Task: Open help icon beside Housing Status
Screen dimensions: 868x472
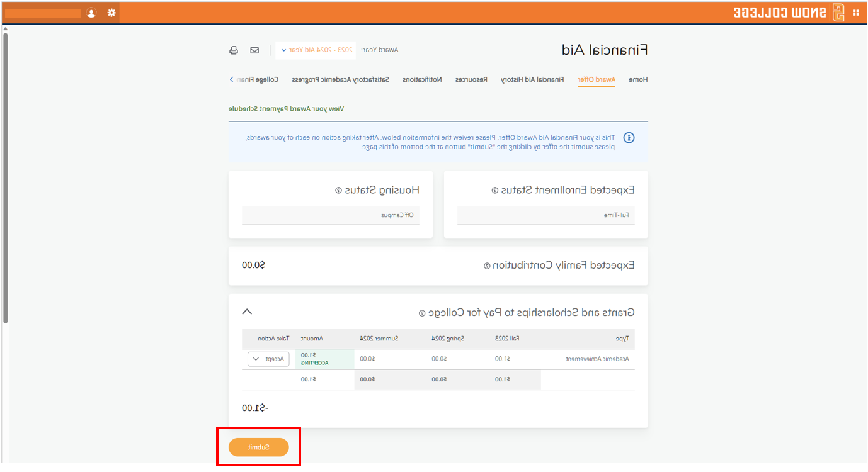Action: 338,190
